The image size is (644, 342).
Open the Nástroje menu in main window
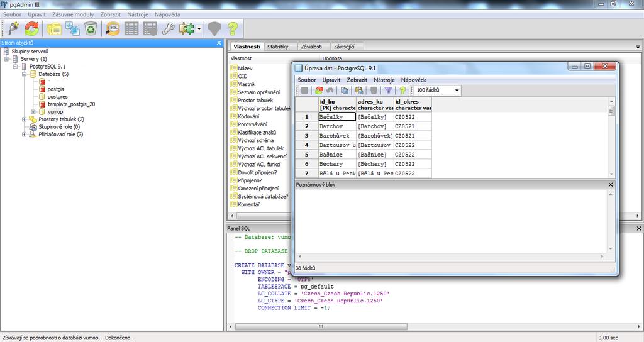click(x=138, y=14)
